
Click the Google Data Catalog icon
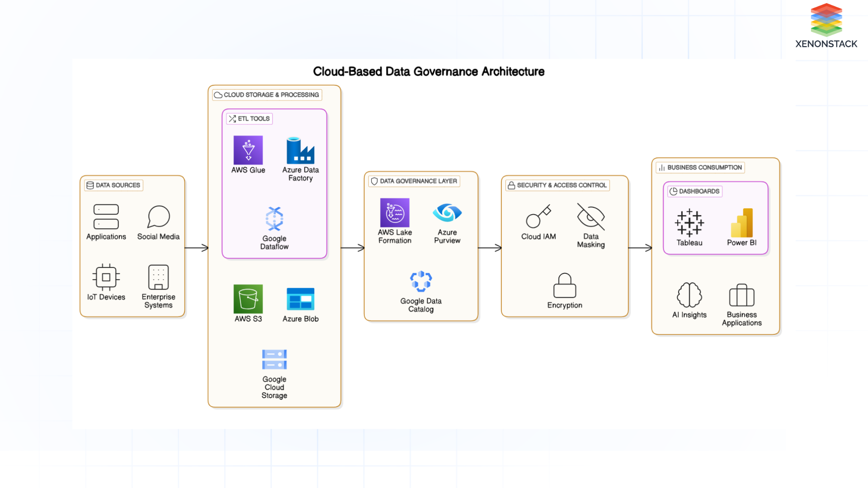coord(421,281)
